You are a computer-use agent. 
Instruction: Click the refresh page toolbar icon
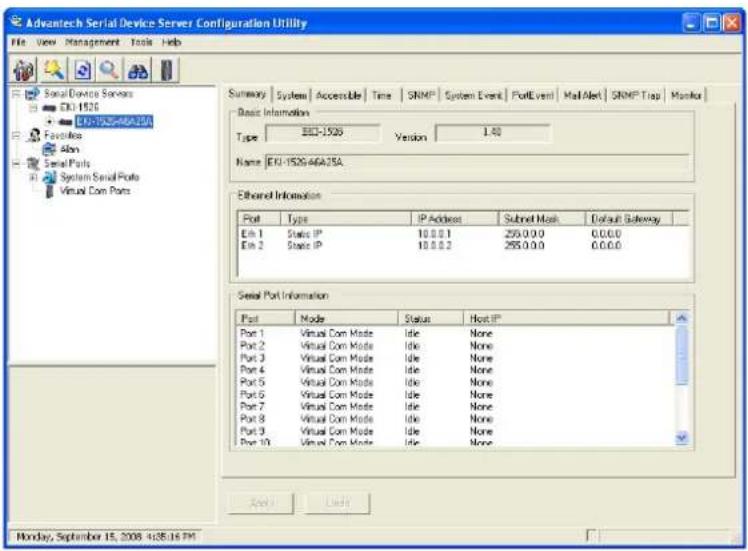pyautogui.click(x=83, y=71)
